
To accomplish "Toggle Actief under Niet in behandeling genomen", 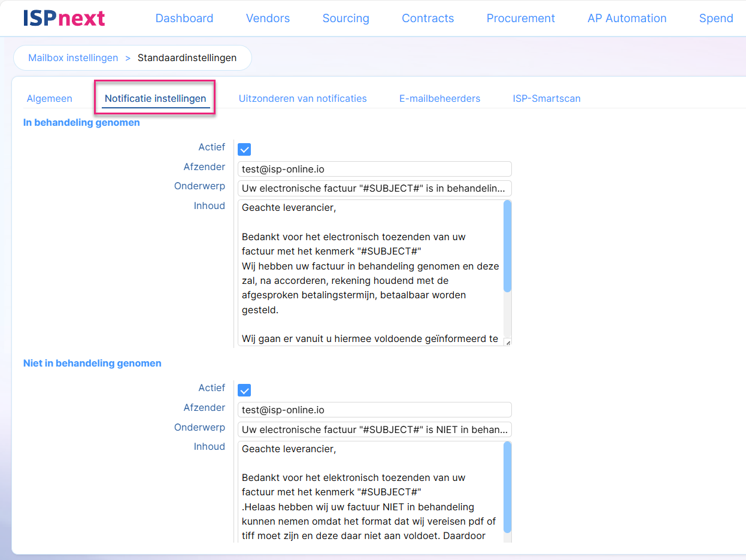I will 244,391.
